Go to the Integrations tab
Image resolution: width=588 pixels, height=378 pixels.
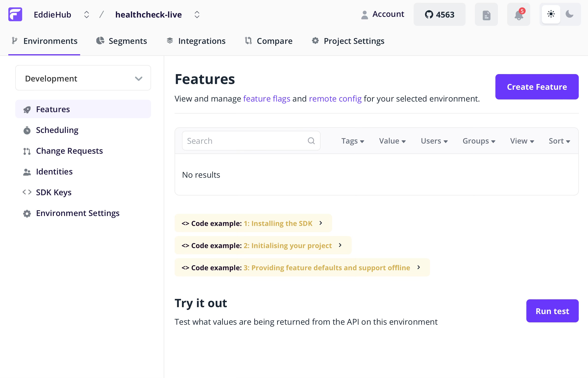tap(196, 41)
